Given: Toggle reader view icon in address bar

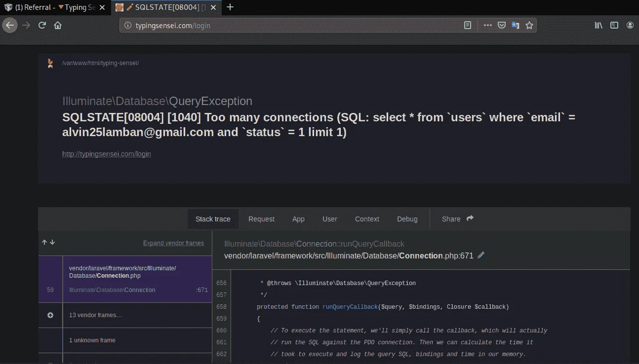Looking at the screenshot, I should point(468,25).
